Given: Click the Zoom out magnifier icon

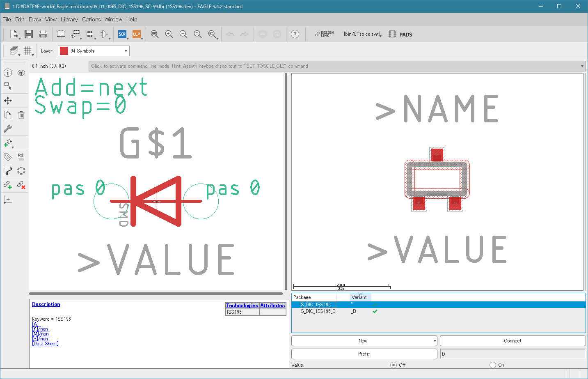Looking at the screenshot, I should (183, 34).
